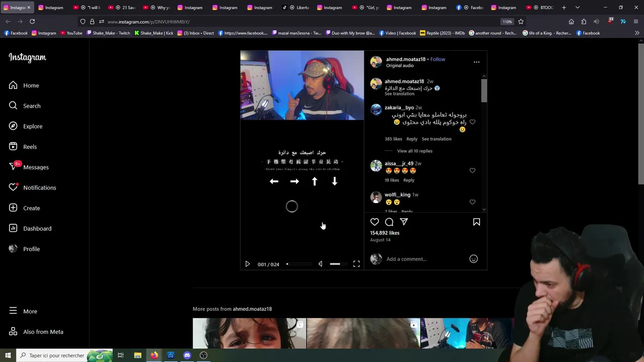Open Explore in Instagram sidebar

click(26, 126)
